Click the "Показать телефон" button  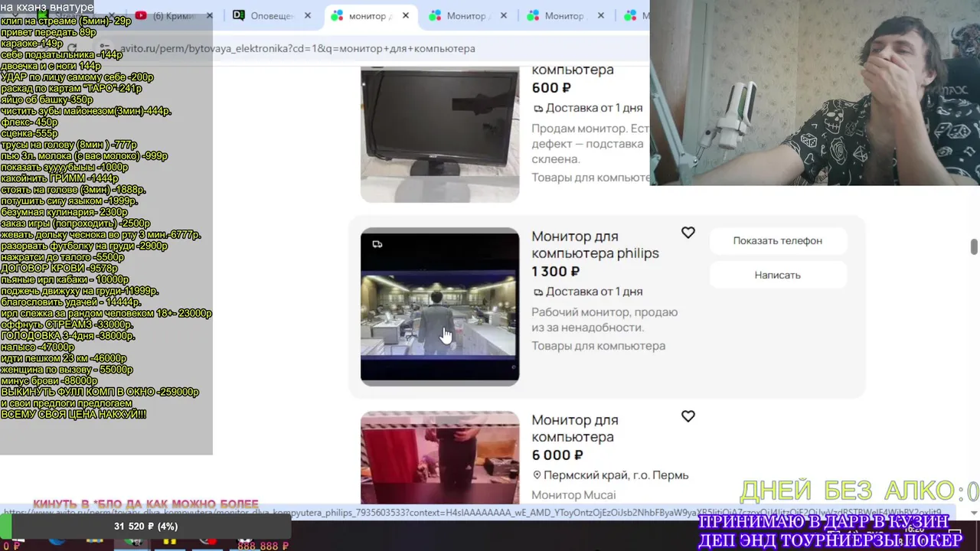778,240
